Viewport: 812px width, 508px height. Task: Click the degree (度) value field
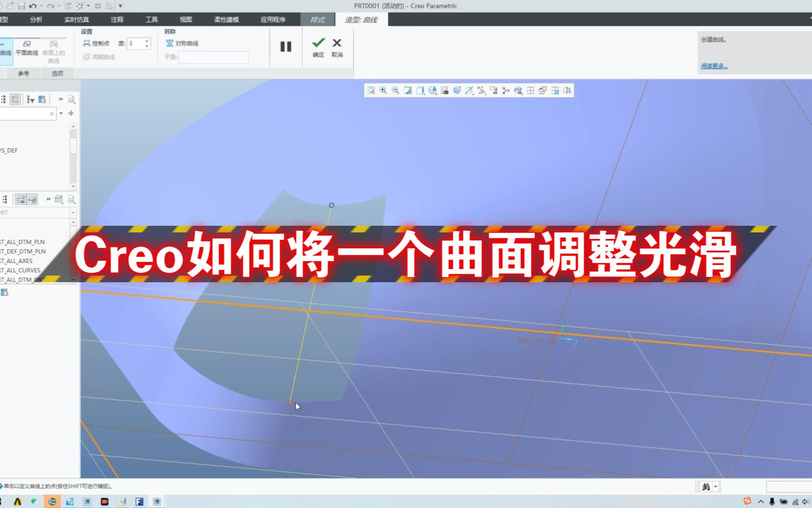135,44
